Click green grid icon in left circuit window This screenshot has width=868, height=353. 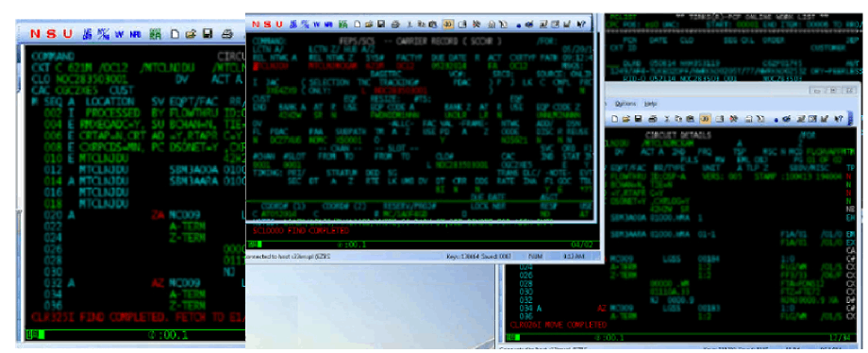(156, 34)
